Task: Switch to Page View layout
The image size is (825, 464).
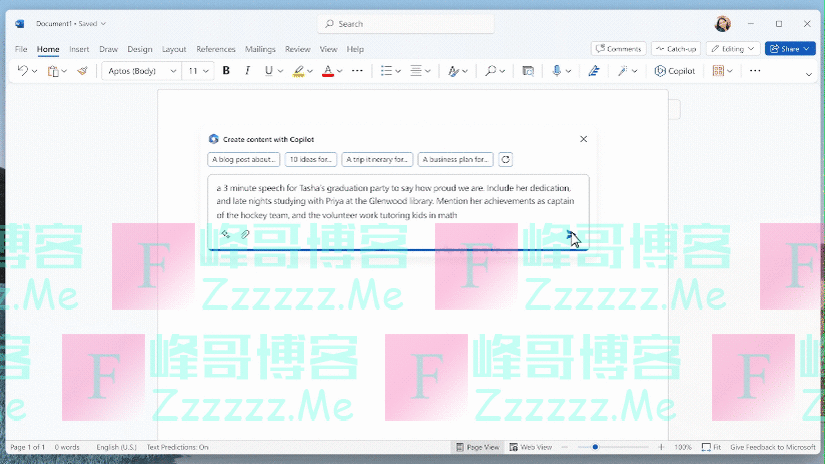Action: 478,447
